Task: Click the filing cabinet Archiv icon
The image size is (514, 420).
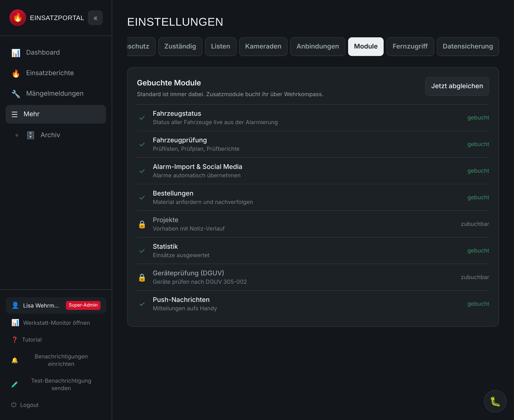Action: 30,135
